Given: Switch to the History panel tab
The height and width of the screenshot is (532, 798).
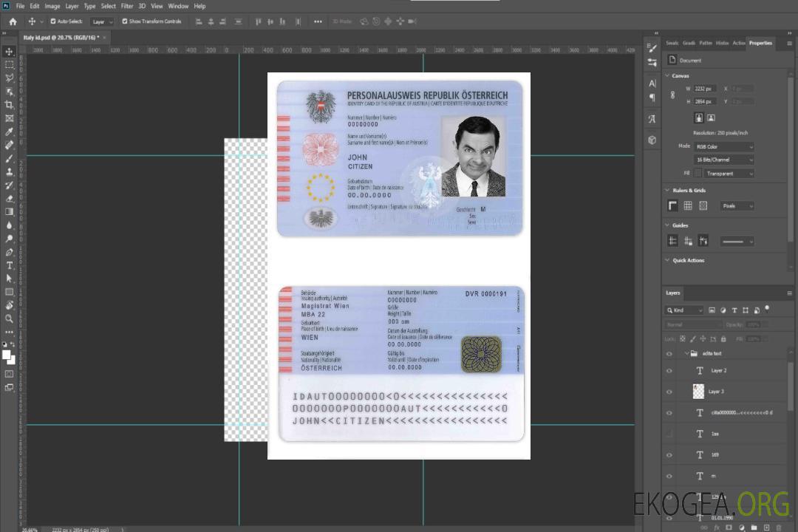Looking at the screenshot, I should click(722, 43).
